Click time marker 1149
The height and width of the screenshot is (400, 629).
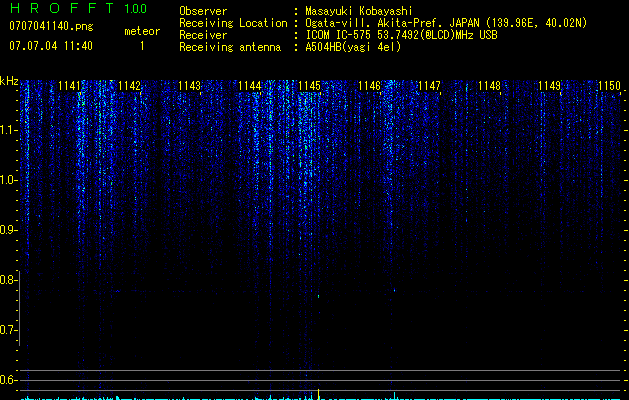point(550,86)
